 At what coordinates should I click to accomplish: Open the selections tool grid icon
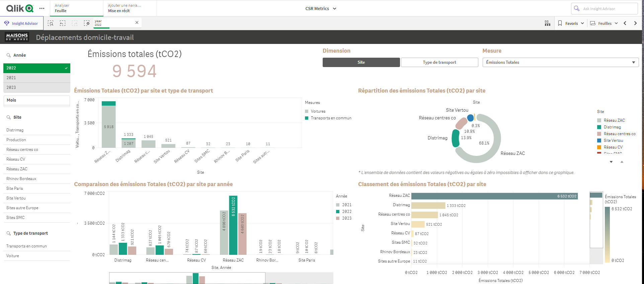[547, 23]
